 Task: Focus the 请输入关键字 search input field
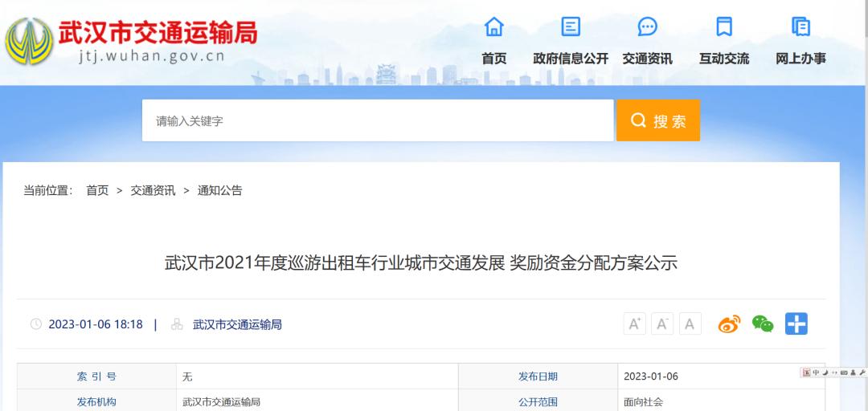pyautogui.click(x=378, y=120)
